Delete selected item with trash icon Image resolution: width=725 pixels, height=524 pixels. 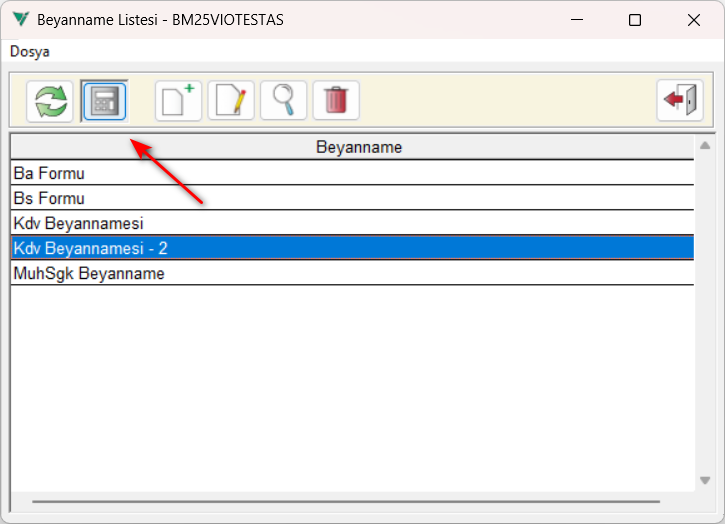336,100
